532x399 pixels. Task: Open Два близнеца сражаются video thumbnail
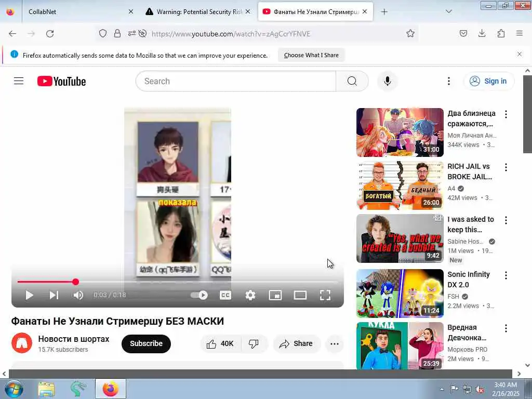pos(400,132)
